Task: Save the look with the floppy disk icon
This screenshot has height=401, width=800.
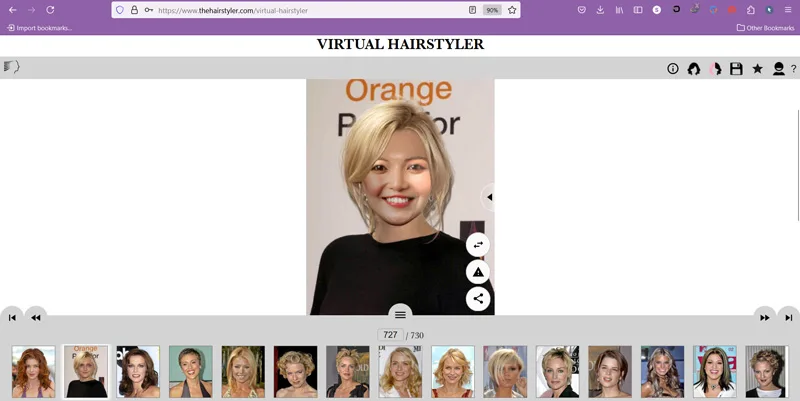Action: pos(736,68)
